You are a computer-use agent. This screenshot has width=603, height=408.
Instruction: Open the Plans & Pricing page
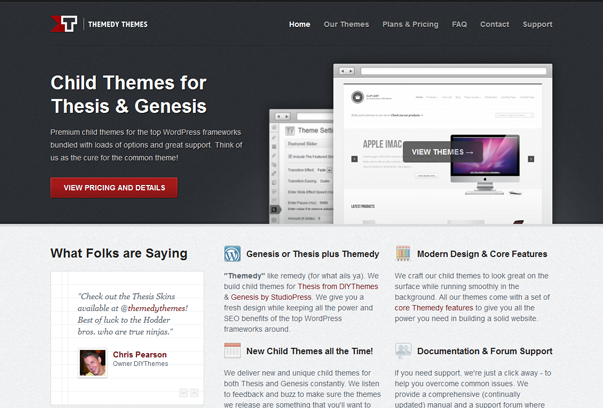(410, 24)
